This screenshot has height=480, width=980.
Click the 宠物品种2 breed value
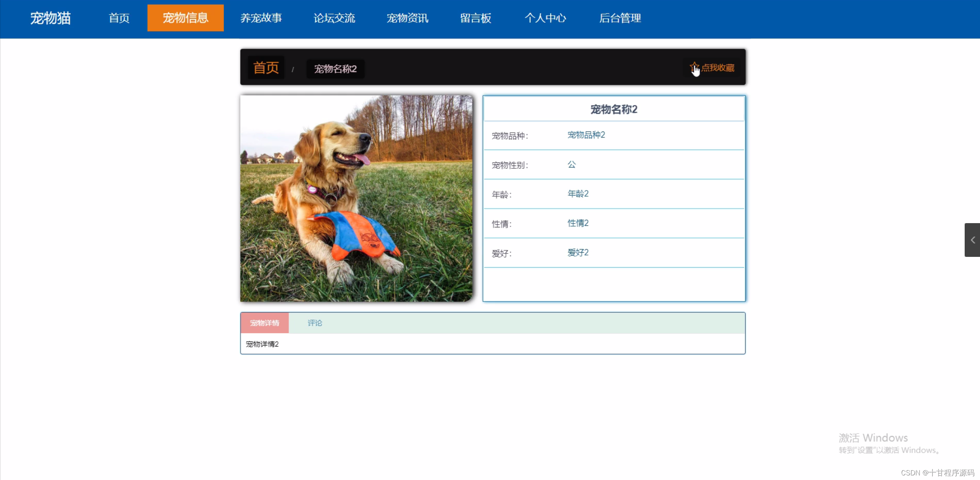[x=586, y=135]
